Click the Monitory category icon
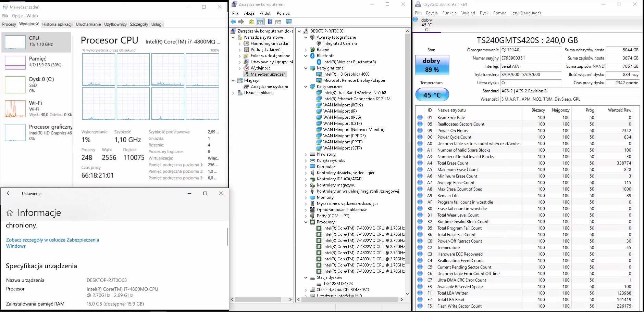 tap(312, 197)
